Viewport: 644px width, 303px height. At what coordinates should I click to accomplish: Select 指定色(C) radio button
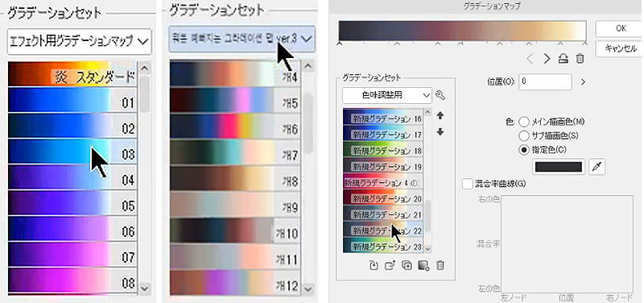click(x=524, y=149)
